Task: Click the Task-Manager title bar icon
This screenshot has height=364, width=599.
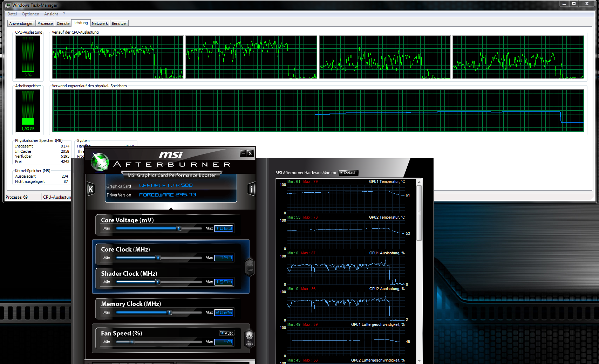Action: pos(8,5)
